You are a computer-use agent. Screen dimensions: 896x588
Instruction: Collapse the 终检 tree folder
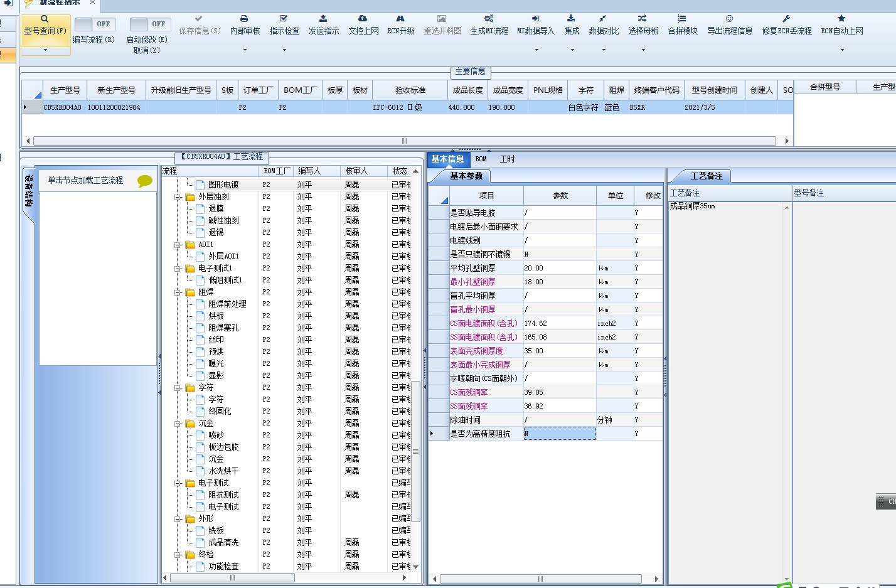pos(178,555)
